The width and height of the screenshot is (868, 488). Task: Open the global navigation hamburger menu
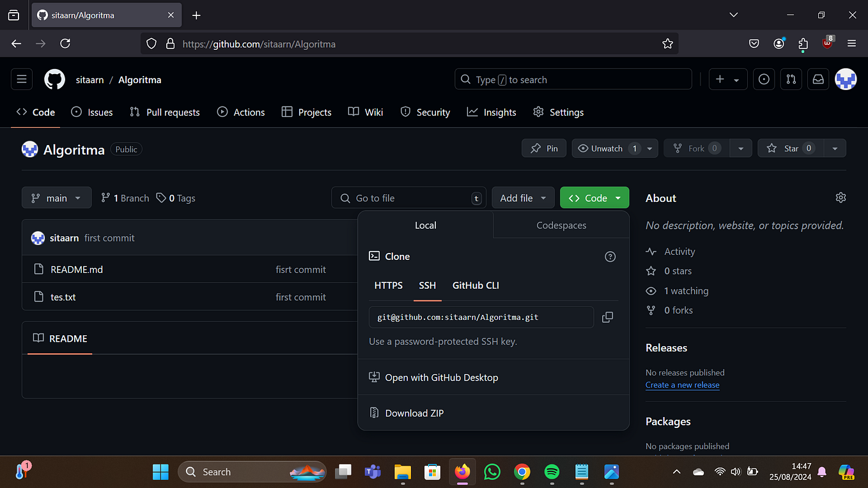[21, 79]
